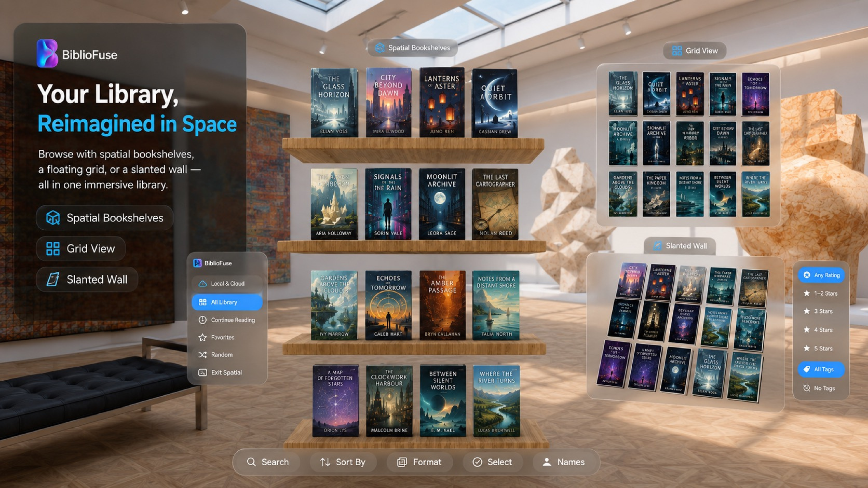Image resolution: width=868 pixels, height=488 pixels.
Task: Select All Library in sidebar menu
Action: 227,302
